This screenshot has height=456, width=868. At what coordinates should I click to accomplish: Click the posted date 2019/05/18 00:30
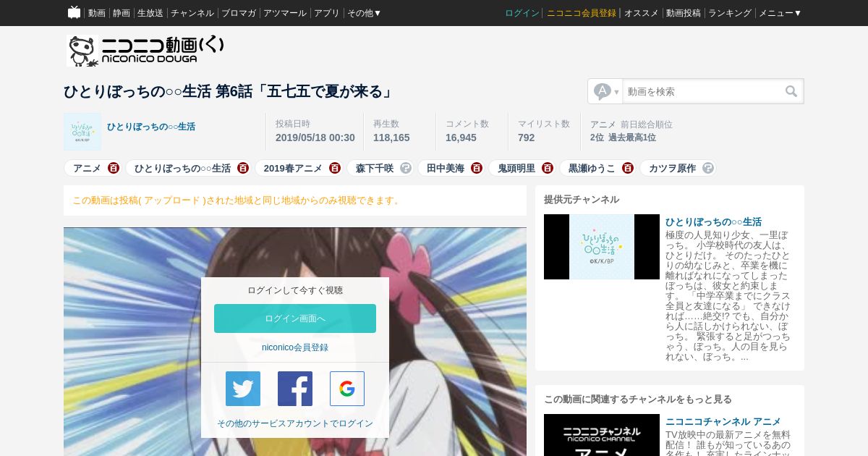(315, 138)
